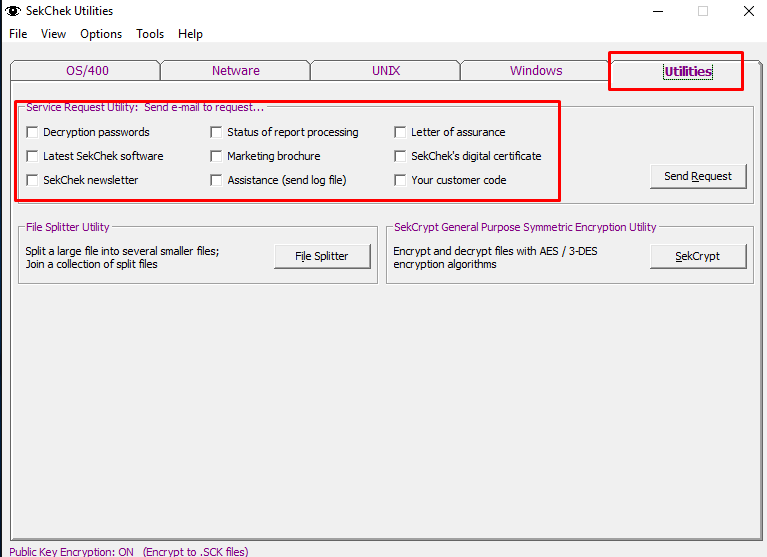This screenshot has width=767, height=557.
Task: Check the Decryption passwords box
Action: pyautogui.click(x=32, y=132)
